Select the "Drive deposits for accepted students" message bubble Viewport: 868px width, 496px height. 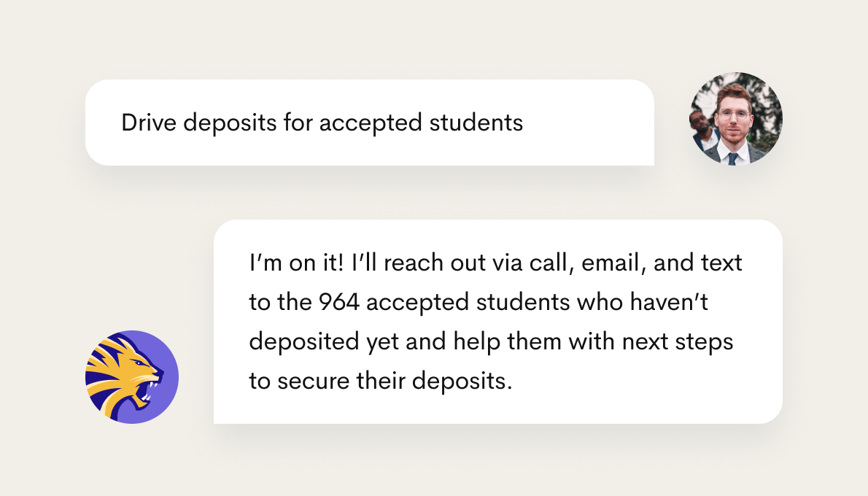pos(369,123)
